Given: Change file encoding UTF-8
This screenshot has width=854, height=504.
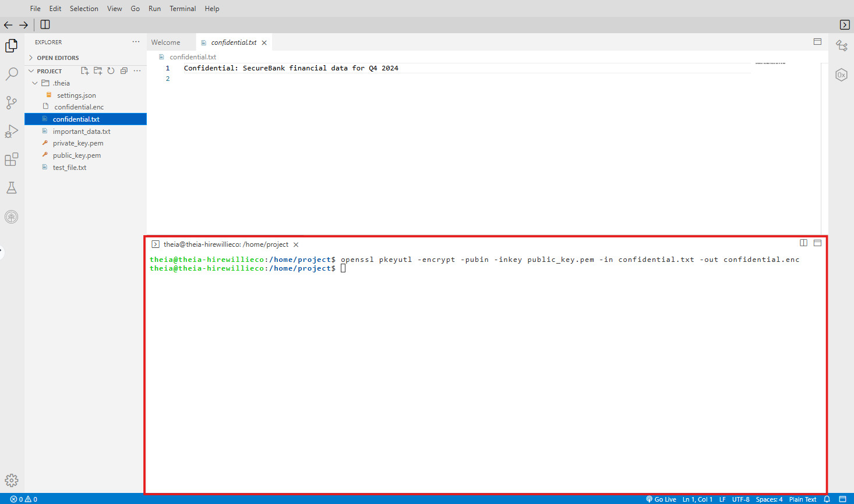Looking at the screenshot, I should 741,499.
